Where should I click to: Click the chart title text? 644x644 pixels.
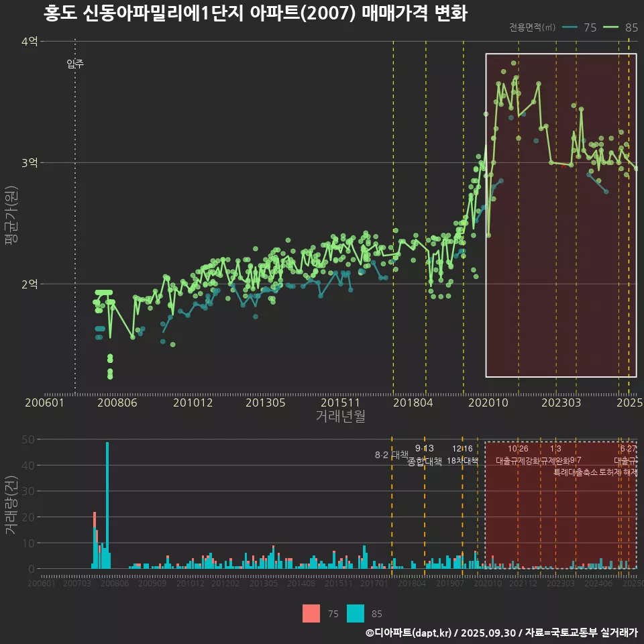pyautogui.click(x=255, y=13)
